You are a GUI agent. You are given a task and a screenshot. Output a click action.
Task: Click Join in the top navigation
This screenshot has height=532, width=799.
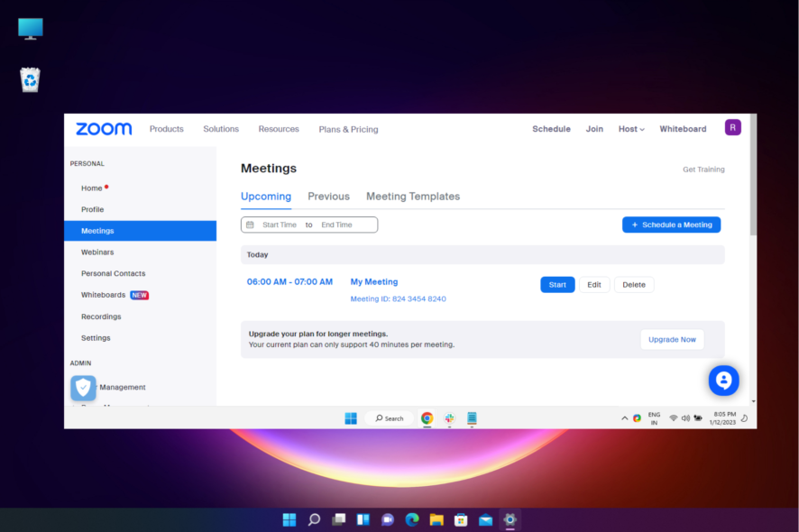coord(594,129)
